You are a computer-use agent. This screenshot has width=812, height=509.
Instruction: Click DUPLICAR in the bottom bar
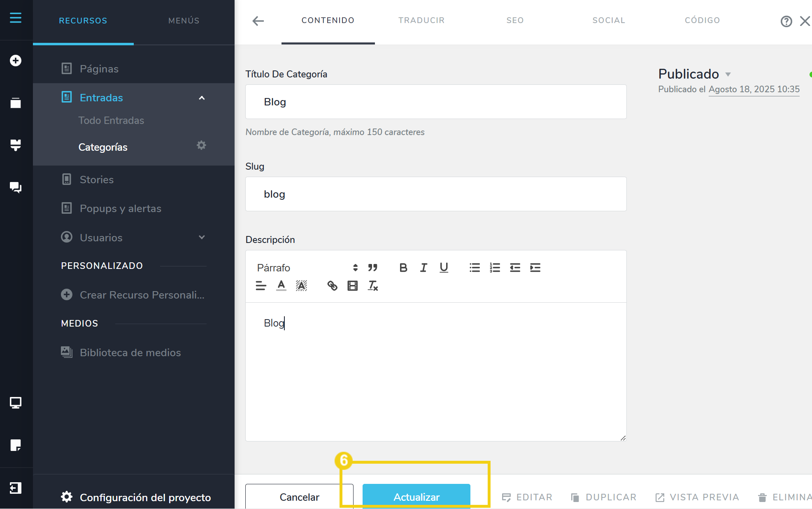[603, 497]
